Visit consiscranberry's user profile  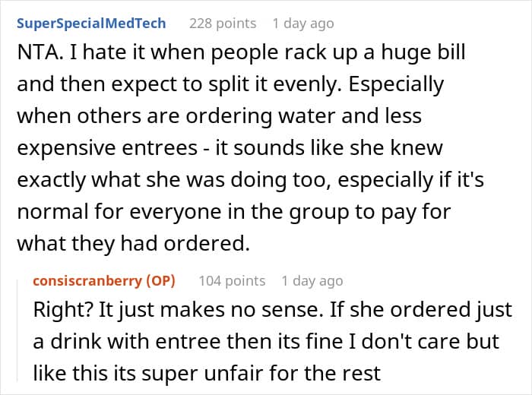pyautogui.click(x=87, y=281)
